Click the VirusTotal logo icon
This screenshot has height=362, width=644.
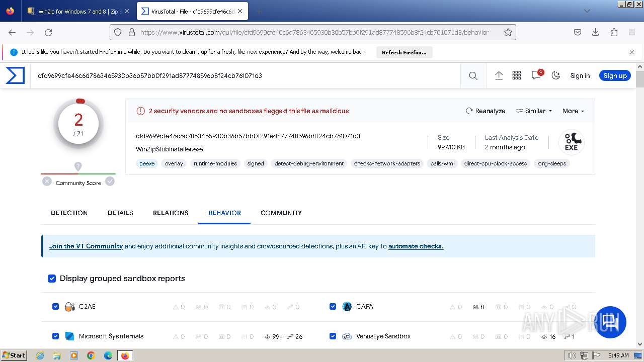coord(15,75)
